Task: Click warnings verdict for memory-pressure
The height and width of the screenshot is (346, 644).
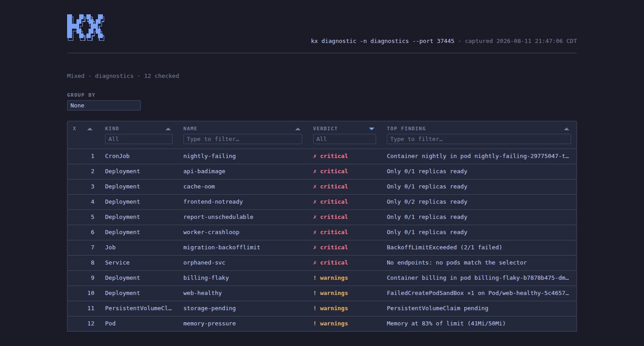Action: [330, 324]
